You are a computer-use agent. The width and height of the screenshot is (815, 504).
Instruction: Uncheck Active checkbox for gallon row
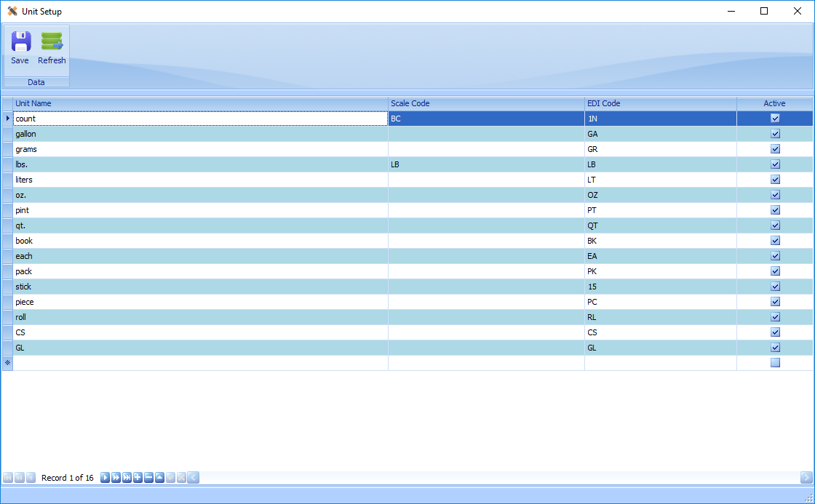tap(775, 134)
